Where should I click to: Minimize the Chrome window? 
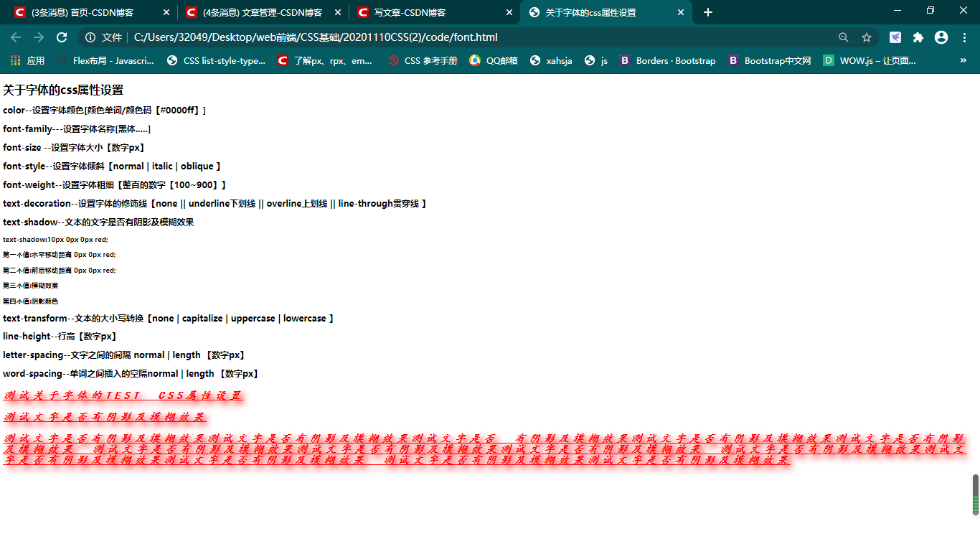(897, 10)
